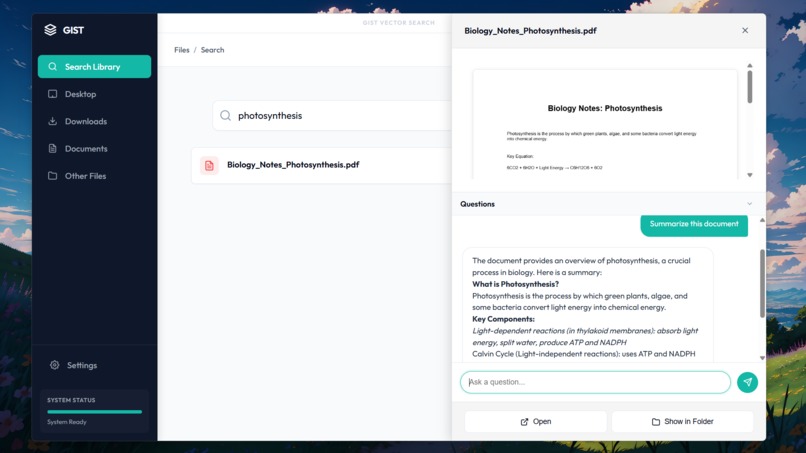Click the preview scrollbar down arrow

[x=749, y=175]
